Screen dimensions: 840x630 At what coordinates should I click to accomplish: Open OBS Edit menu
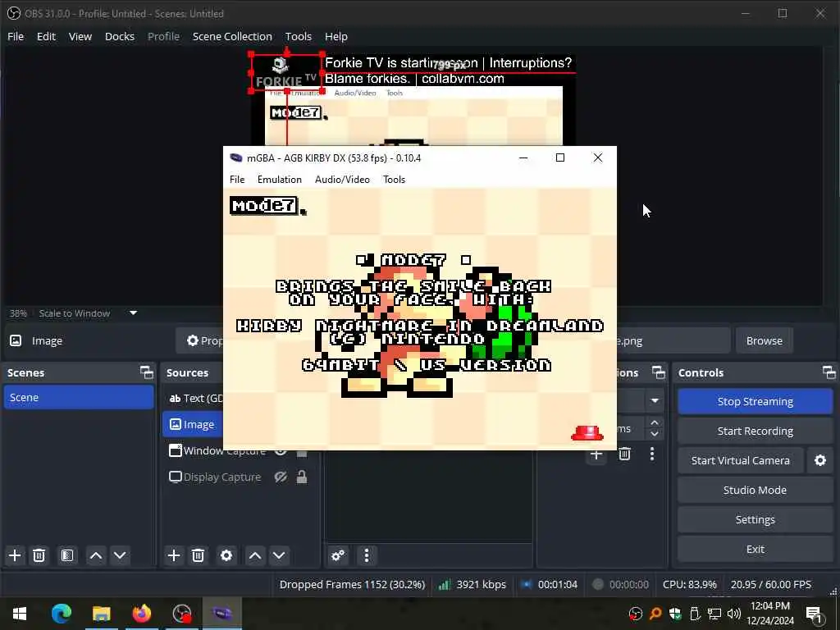[46, 36]
